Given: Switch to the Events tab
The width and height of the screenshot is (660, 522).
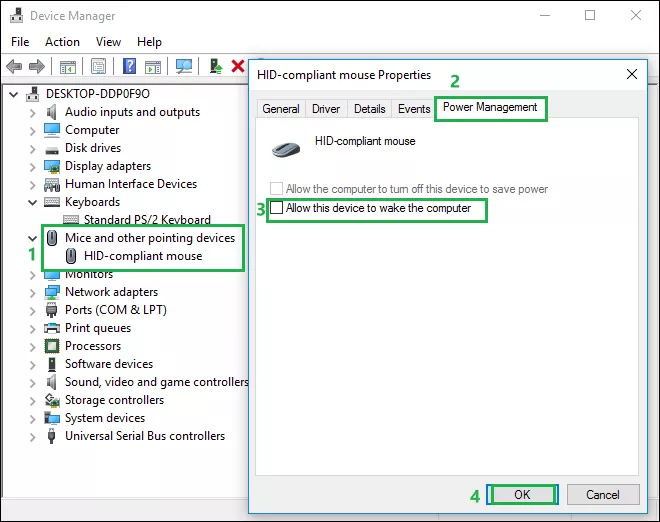Looking at the screenshot, I should pos(414,109).
